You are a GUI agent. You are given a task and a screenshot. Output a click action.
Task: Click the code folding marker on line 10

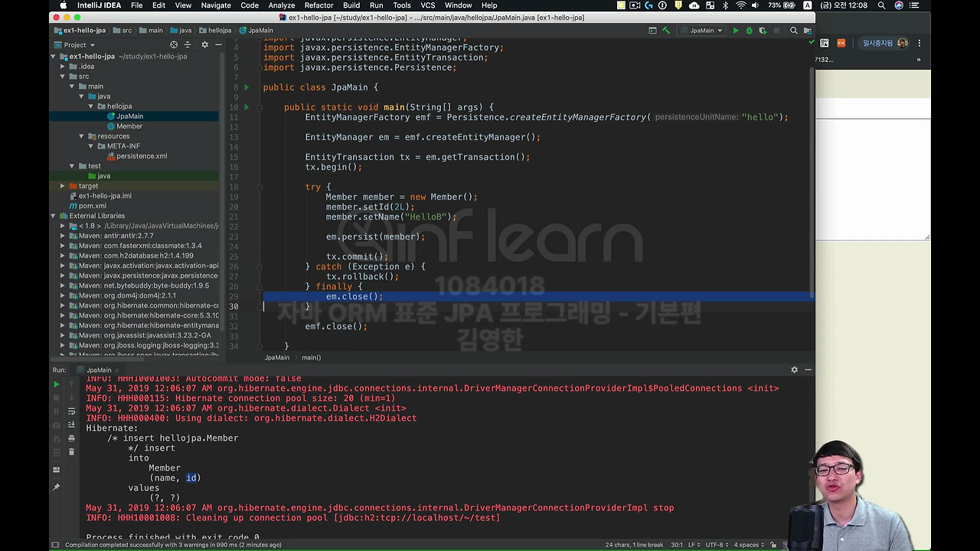[x=260, y=107]
